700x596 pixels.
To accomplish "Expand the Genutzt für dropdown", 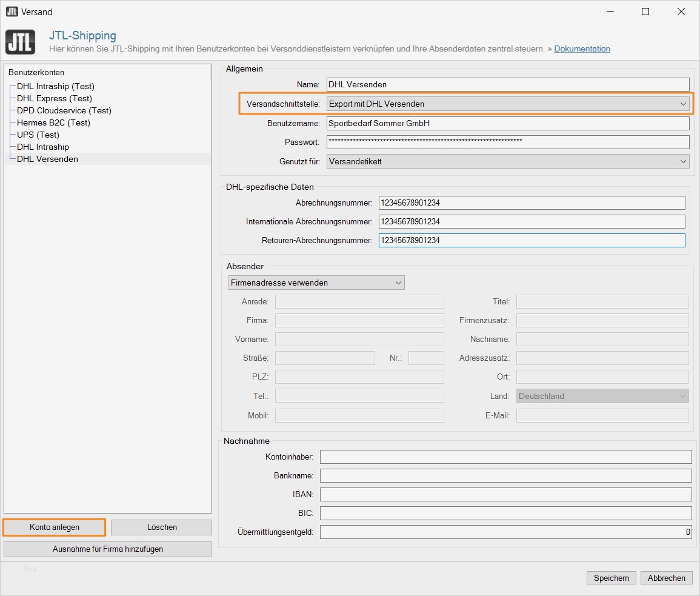I will [507, 161].
